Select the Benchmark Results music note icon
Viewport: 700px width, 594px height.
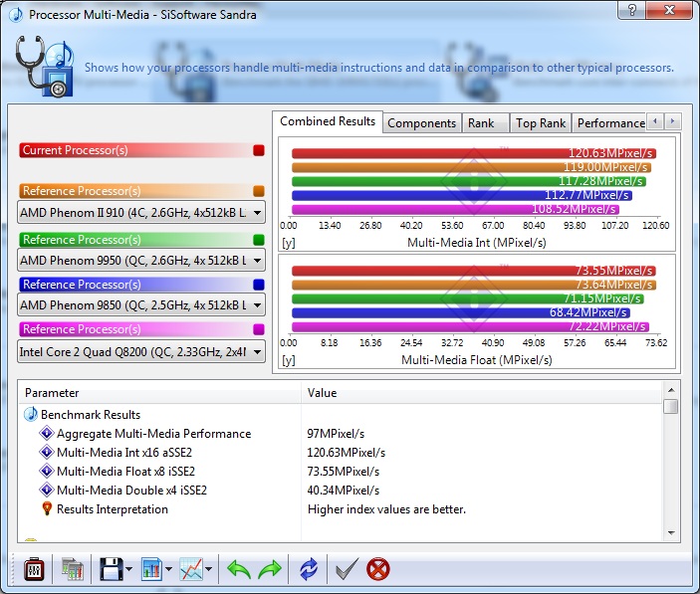(x=30, y=414)
